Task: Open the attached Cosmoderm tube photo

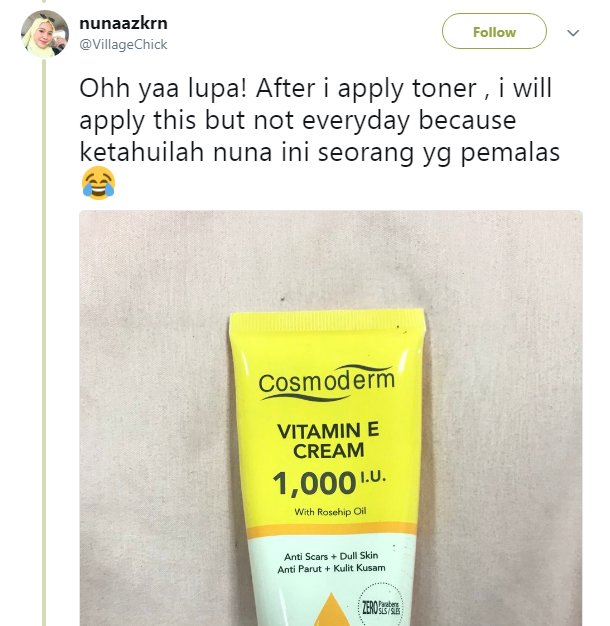Action: click(x=331, y=418)
